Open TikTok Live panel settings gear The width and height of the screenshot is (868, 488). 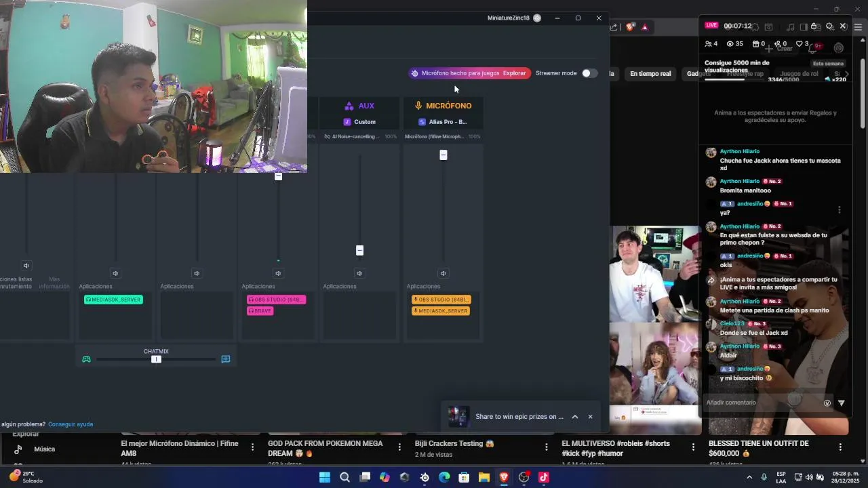click(829, 26)
